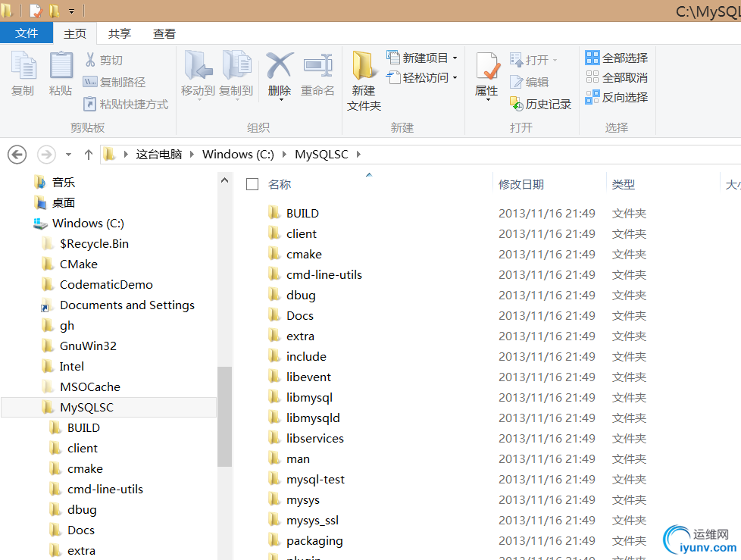Screen dimensions: 741x560
Task: Expand the quick access toolbar customize arrow
Action: click(x=71, y=11)
